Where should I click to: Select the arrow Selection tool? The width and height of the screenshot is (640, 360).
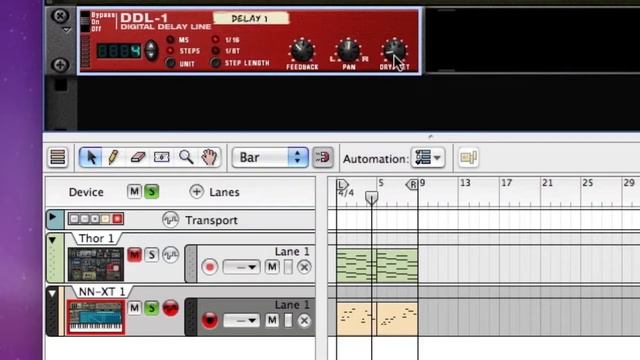pyautogui.click(x=91, y=157)
